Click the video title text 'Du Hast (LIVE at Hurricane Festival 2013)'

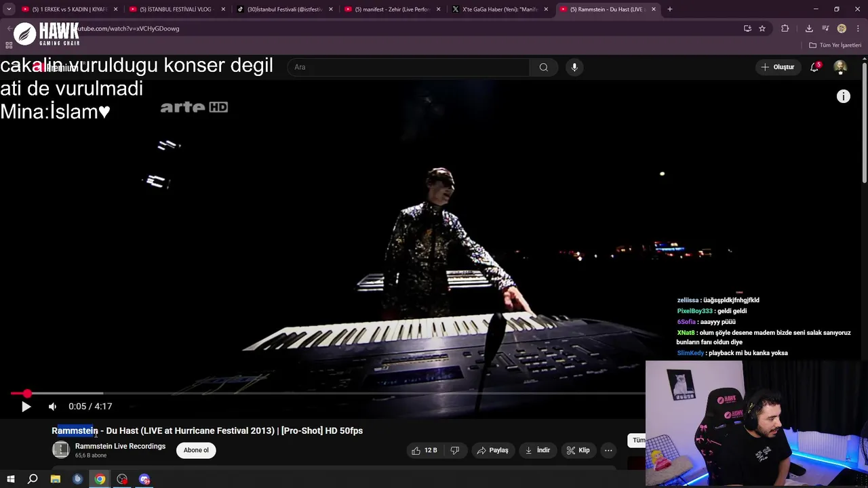coord(191,430)
